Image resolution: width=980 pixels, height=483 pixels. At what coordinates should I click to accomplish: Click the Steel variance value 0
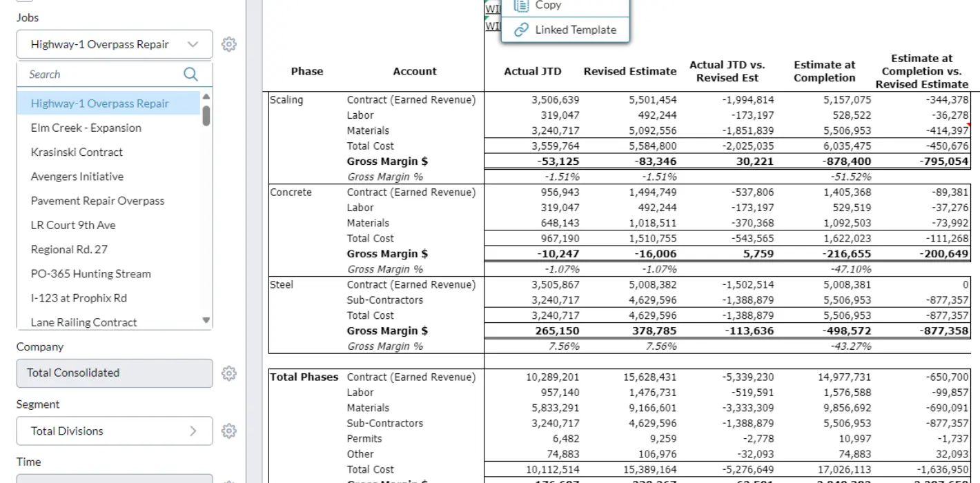[x=966, y=284]
